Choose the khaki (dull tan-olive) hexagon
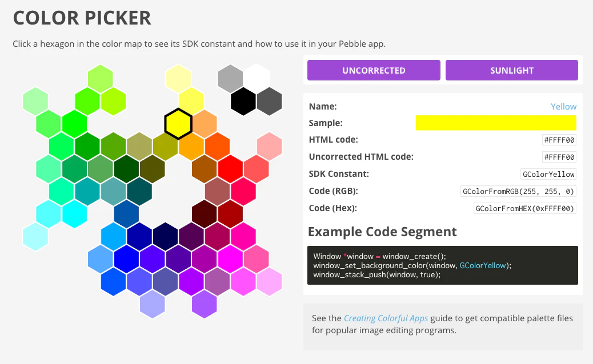This screenshot has height=364, width=593. 139,147
